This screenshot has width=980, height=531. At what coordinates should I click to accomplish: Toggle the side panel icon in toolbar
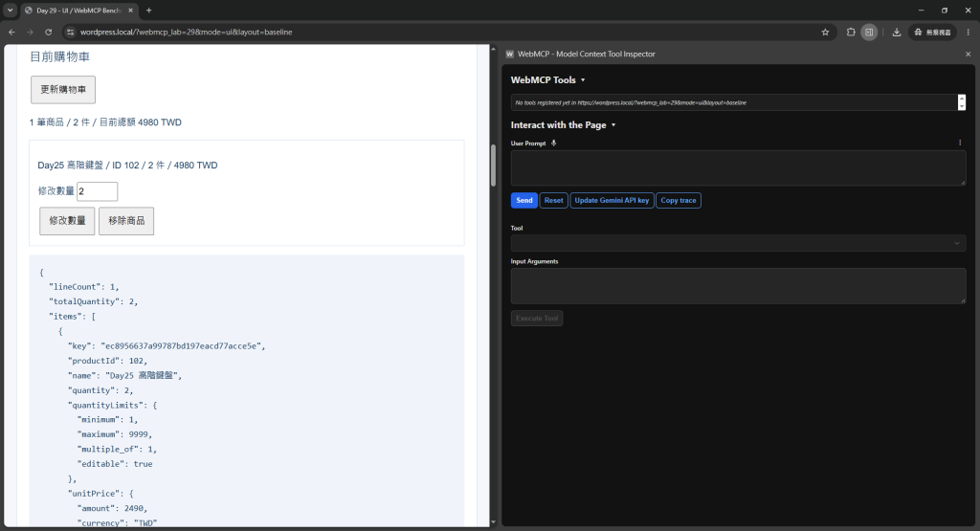(x=869, y=32)
